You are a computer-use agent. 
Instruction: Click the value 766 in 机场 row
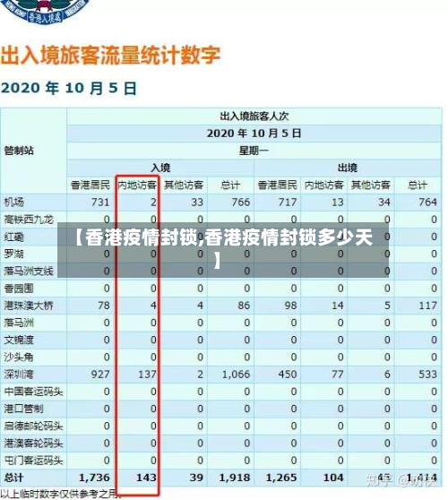tap(241, 203)
